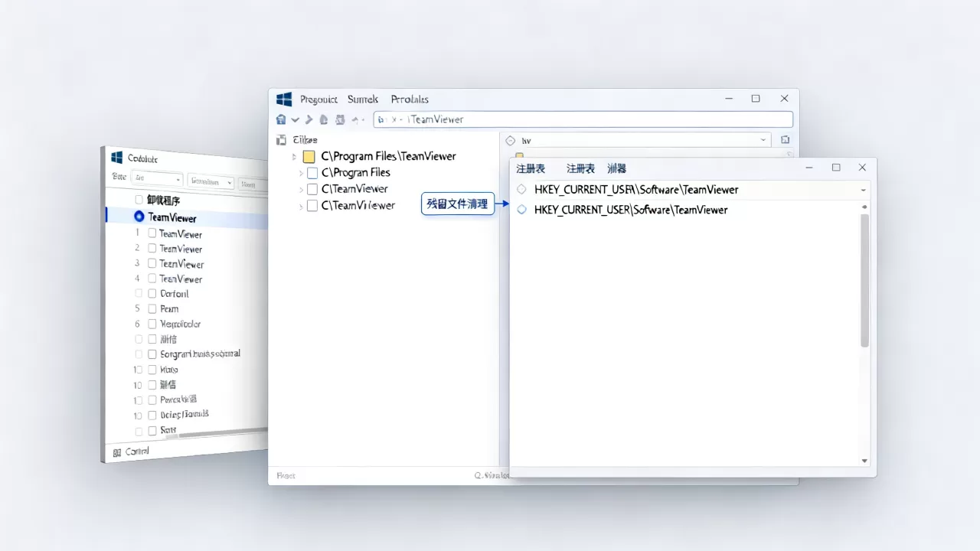Tick the Peam checkbox in the left window
Image resolution: width=980 pixels, height=551 pixels.
[x=152, y=308]
